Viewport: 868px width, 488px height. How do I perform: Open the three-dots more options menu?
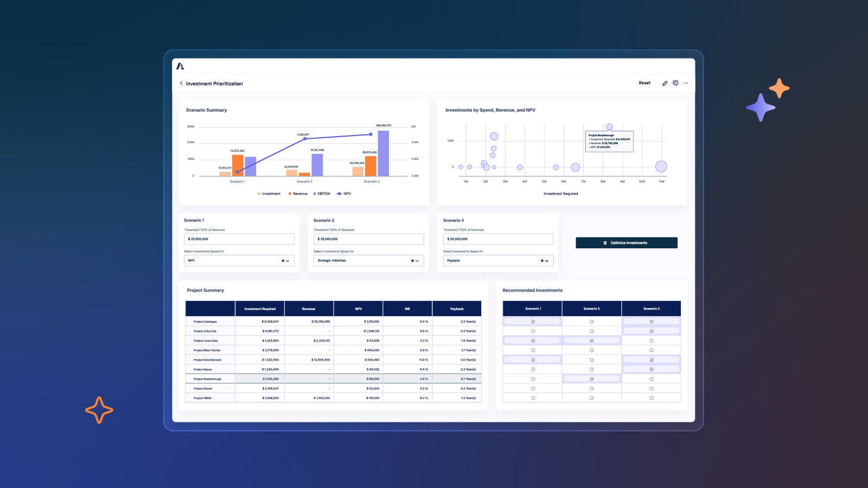pos(686,83)
